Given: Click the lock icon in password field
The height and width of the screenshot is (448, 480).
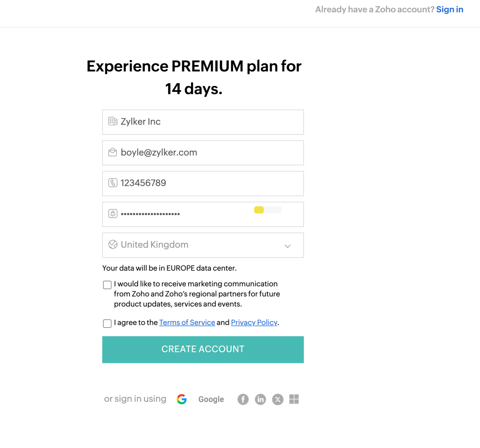Looking at the screenshot, I should coord(113,213).
